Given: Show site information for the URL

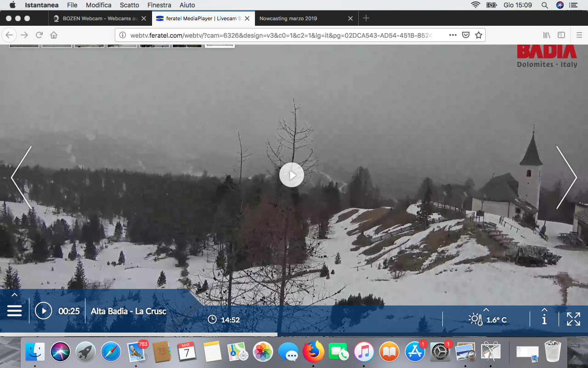Looking at the screenshot, I should [122, 35].
